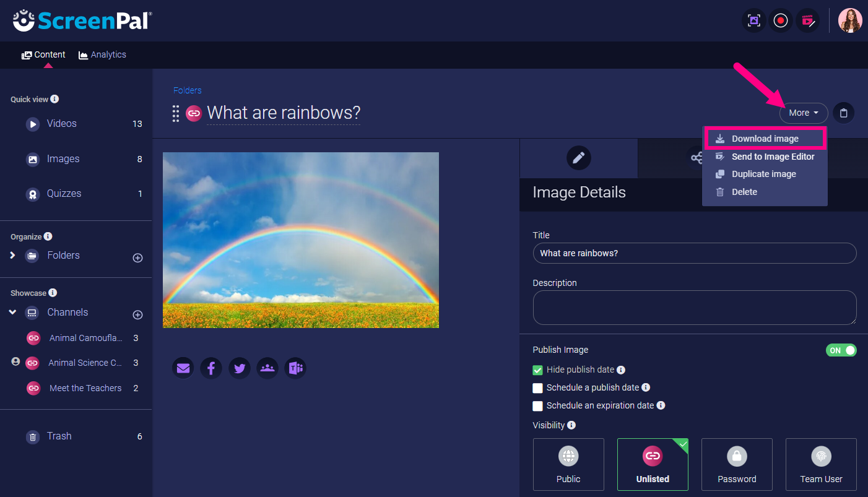Open the video editor icon in header
Image resolution: width=868 pixels, height=497 pixels.
tap(807, 20)
